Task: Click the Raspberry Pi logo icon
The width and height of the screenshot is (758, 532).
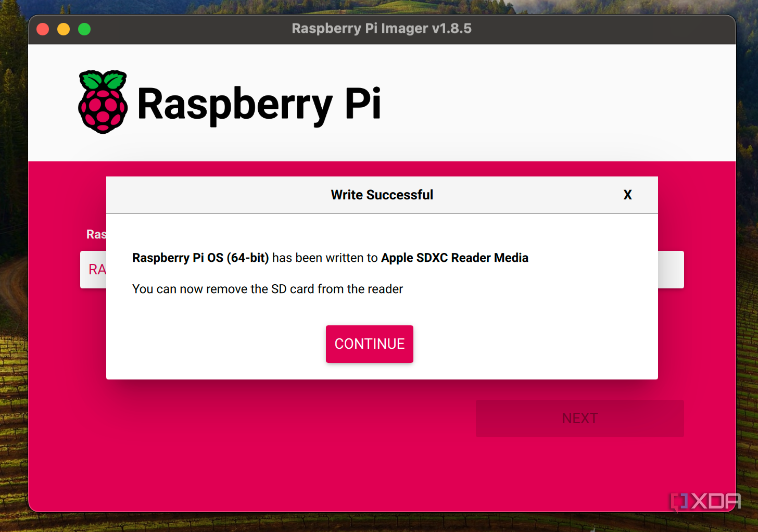Action: click(103, 102)
